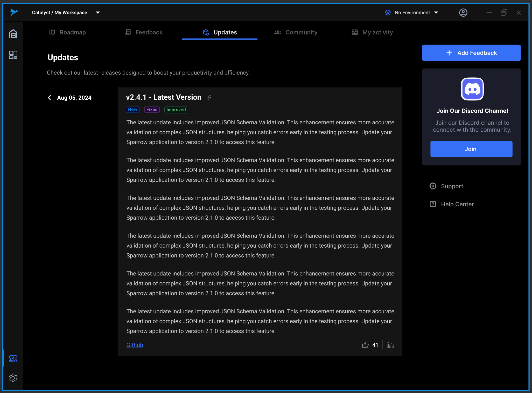Image resolution: width=532 pixels, height=393 pixels.
Task: Click the share link icon on v2.4.1
Action: (x=209, y=97)
